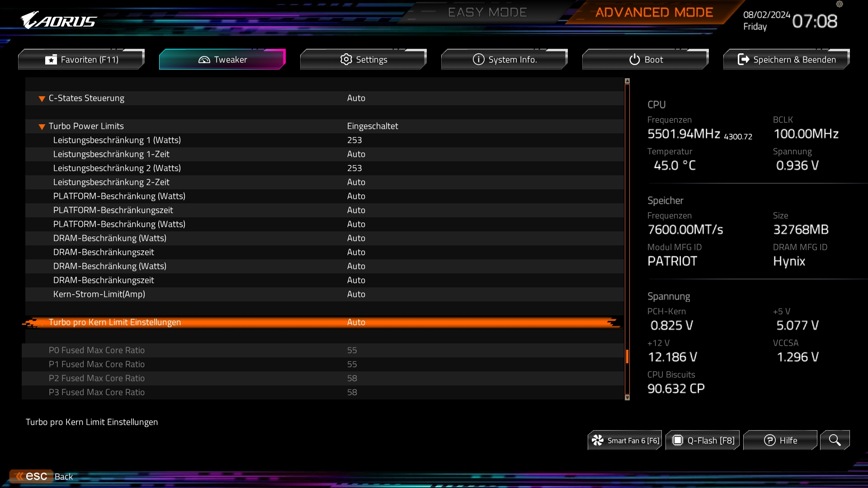Click the Tweaker speedometer icon
Viewport: 868px width, 488px height.
204,60
